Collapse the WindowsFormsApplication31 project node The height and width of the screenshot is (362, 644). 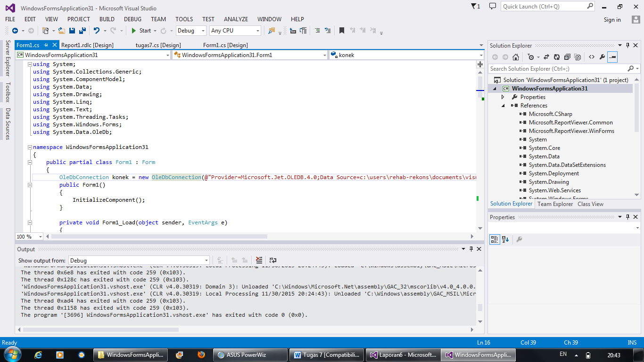tap(495, 89)
